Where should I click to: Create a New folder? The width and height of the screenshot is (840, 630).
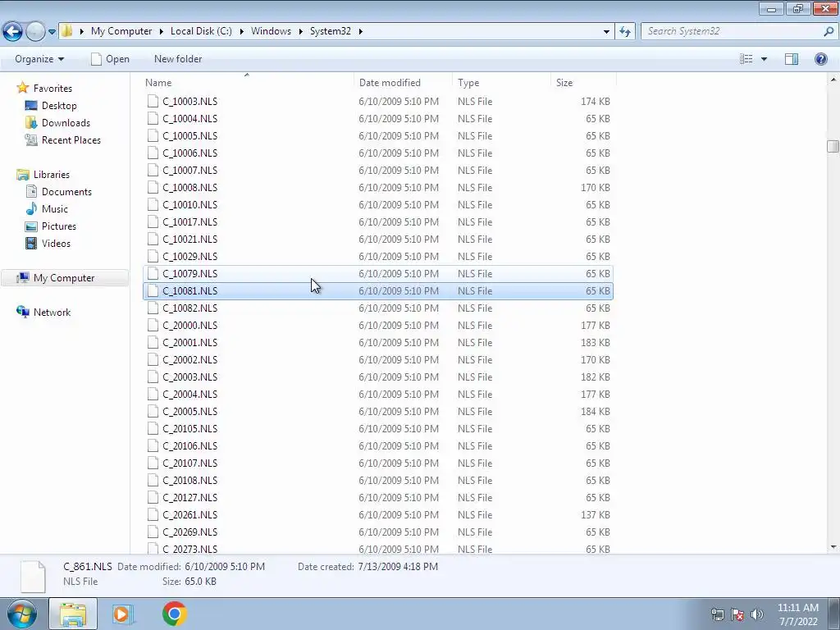(x=178, y=59)
